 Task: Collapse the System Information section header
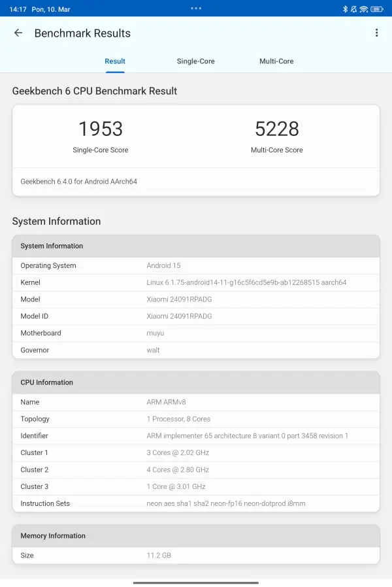(196, 246)
